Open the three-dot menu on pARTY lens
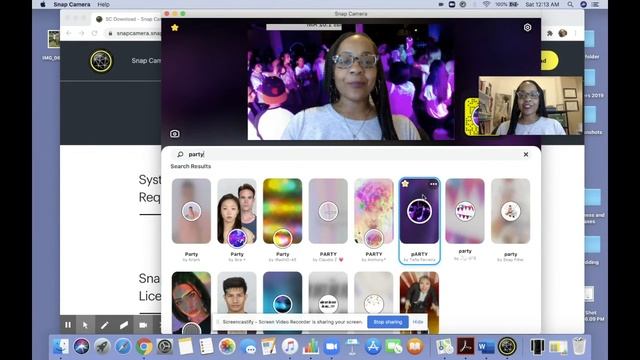The height and width of the screenshot is (360, 640). click(x=433, y=184)
